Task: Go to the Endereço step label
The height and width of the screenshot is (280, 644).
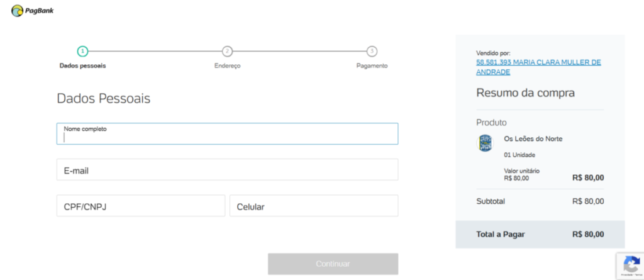Action: (227, 65)
